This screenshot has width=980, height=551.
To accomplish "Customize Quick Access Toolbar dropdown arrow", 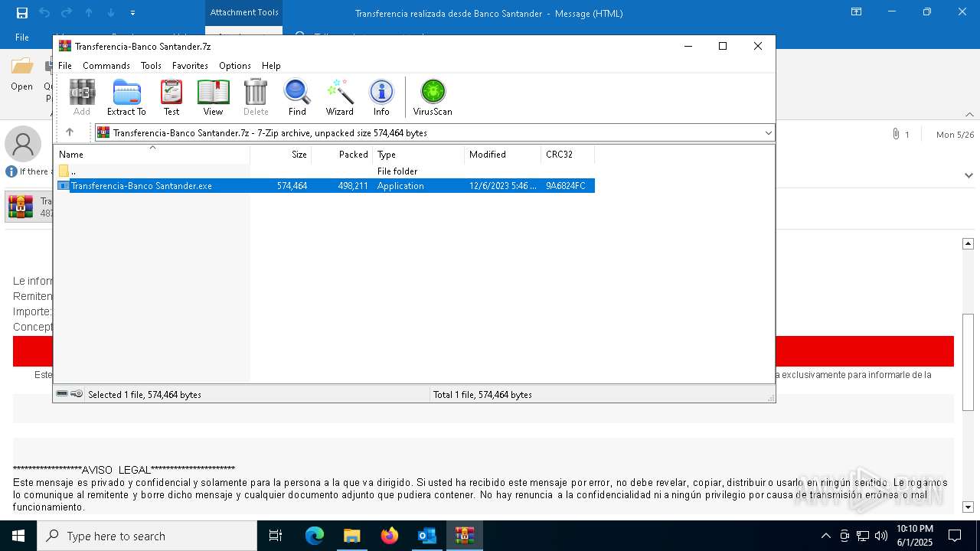I will [x=133, y=13].
